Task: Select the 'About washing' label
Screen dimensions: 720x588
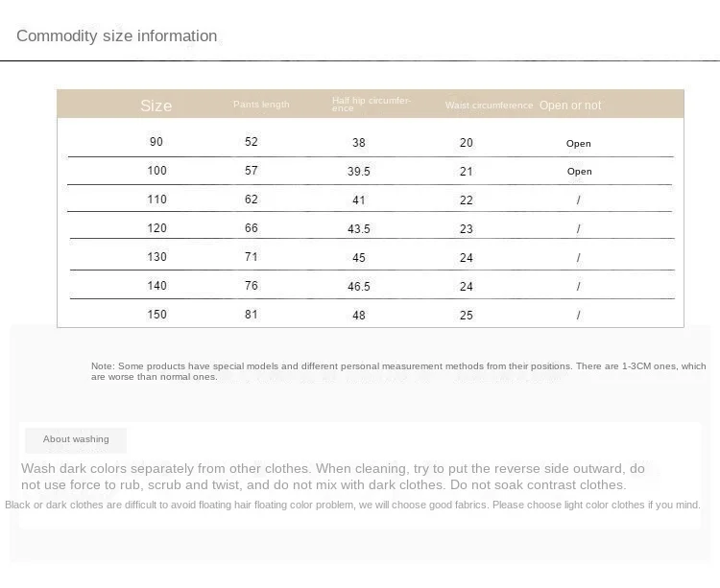Action: click(76, 439)
